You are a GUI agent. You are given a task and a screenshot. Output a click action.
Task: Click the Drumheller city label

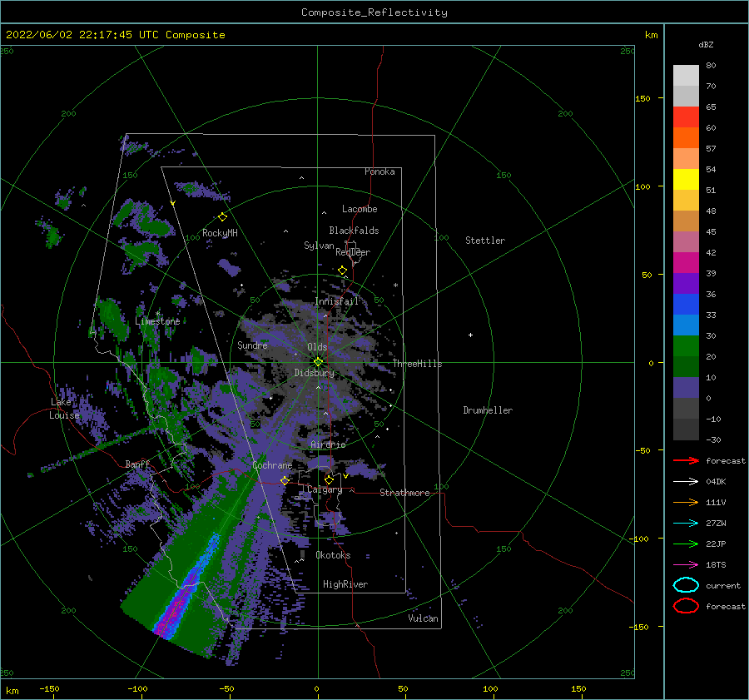(x=488, y=410)
